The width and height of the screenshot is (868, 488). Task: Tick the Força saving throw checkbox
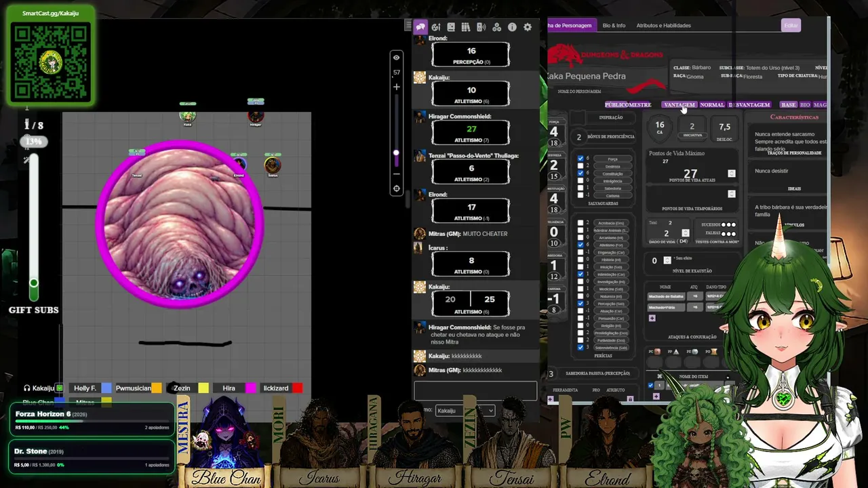580,159
